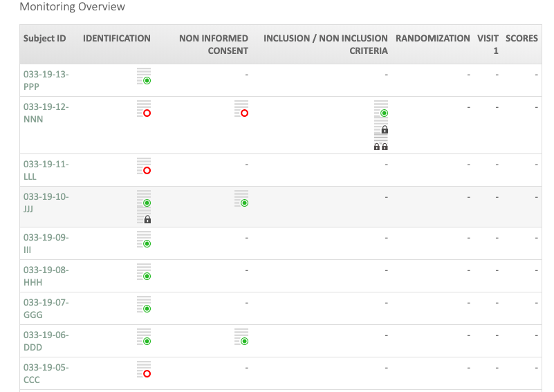Viewport: 554px width, 392px height.
Task: Open subject 033-19-06-DDD link
Action: point(46,341)
